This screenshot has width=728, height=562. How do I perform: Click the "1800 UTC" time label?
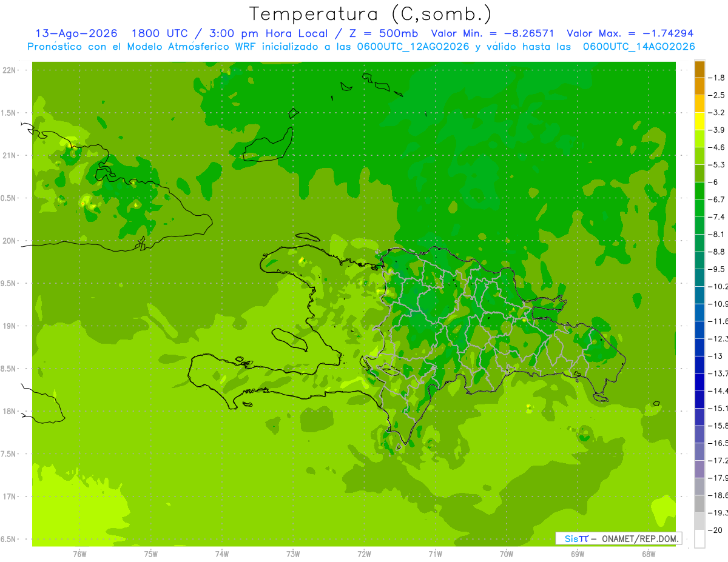160,33
